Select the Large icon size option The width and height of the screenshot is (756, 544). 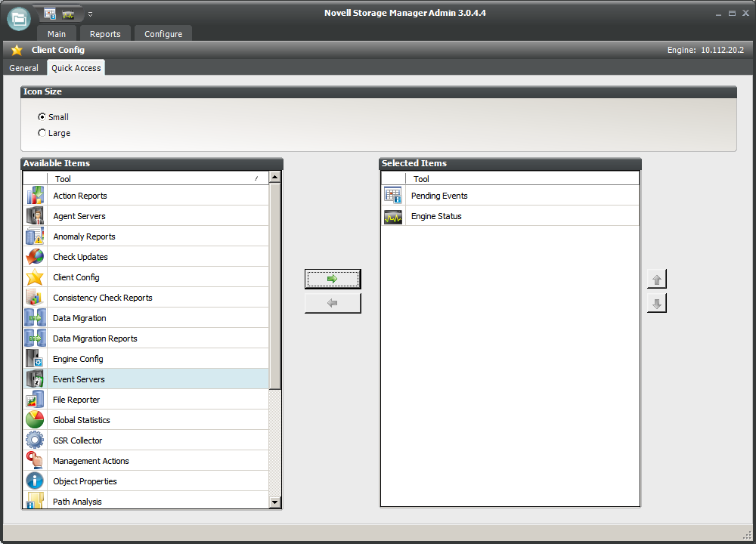[54, 133]
